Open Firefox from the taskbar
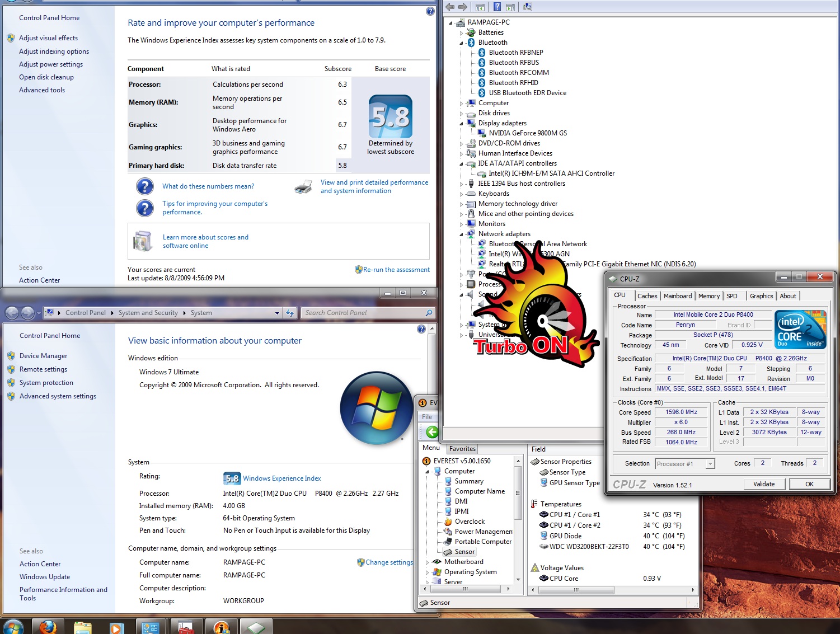The height and width of the screenshot is (634, 840). (x=48, y=627)
